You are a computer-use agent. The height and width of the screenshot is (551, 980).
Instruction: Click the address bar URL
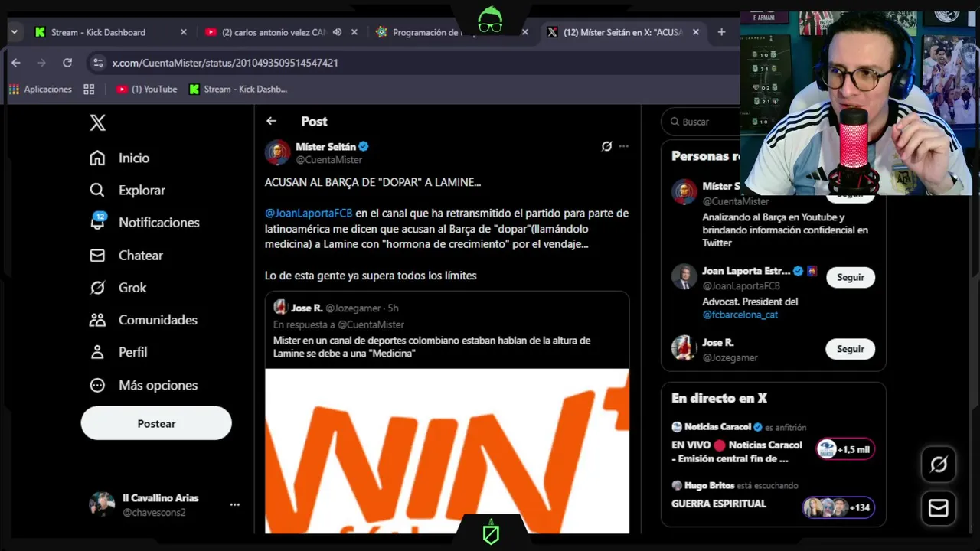pos(225,63)
